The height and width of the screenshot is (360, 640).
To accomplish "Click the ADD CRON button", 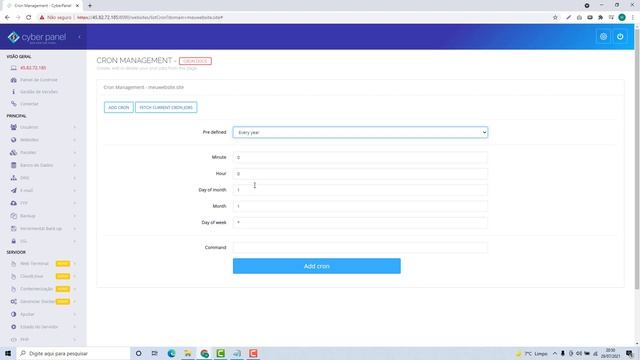I will pos(119,107).
